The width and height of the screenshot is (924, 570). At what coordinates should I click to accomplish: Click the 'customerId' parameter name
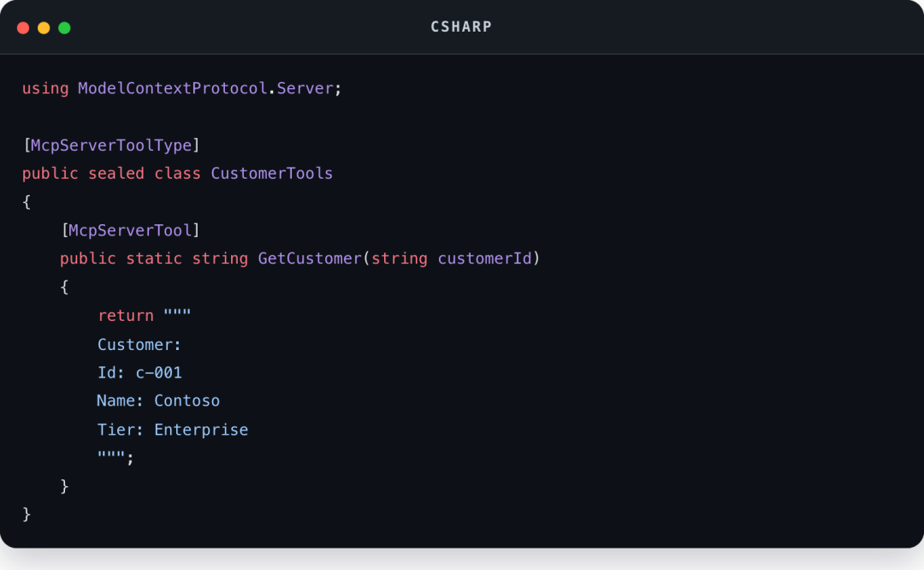[484, 258]
